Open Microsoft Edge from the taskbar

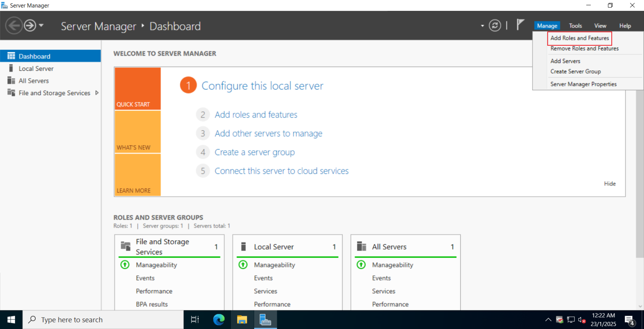coord(219,320)
